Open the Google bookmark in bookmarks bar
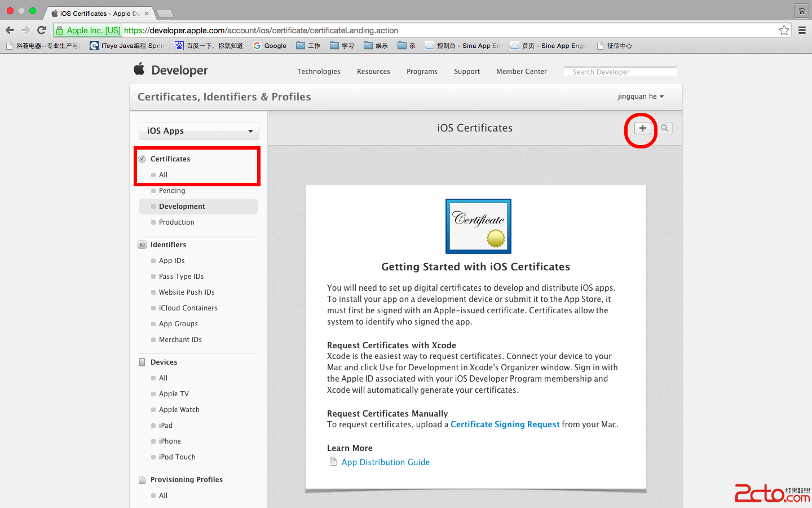 tap(270, 46)
